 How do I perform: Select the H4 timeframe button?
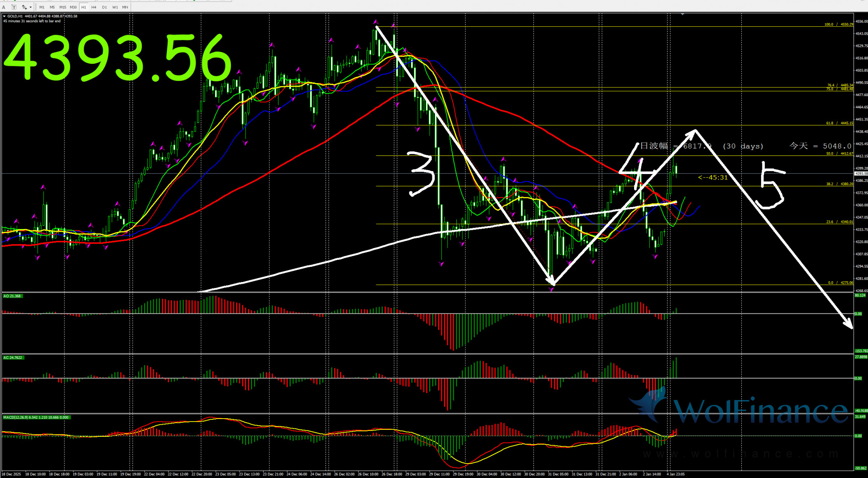click(94, 7)
